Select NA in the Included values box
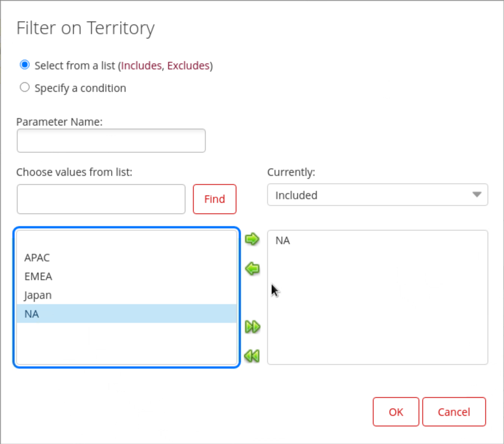504x444 pixels. click(283, 240)
